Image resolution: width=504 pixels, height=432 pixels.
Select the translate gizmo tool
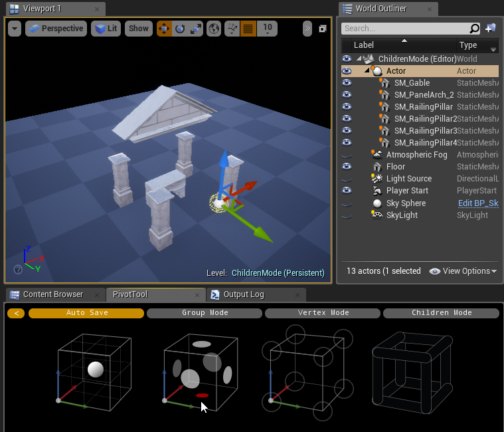point(164,29)
